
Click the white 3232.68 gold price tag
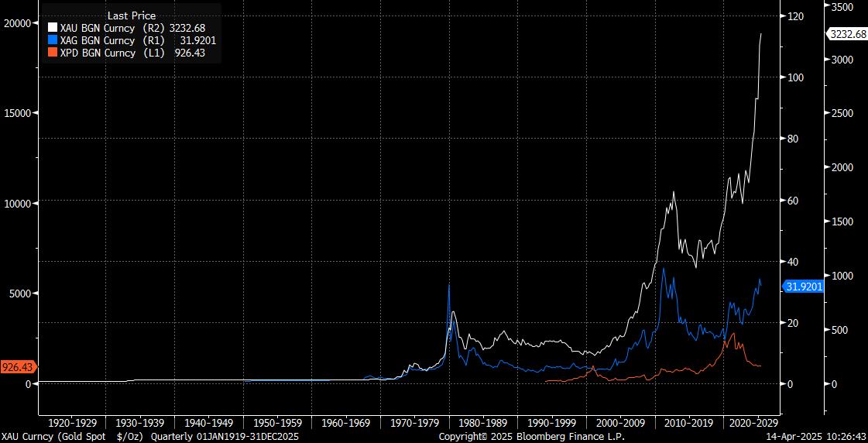(x=846, y=34)
